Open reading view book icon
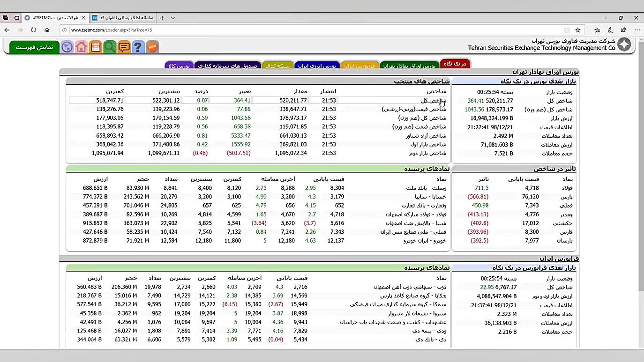This screenshot has height=362, width=644. pyautogui.click(x=567, y=30)
